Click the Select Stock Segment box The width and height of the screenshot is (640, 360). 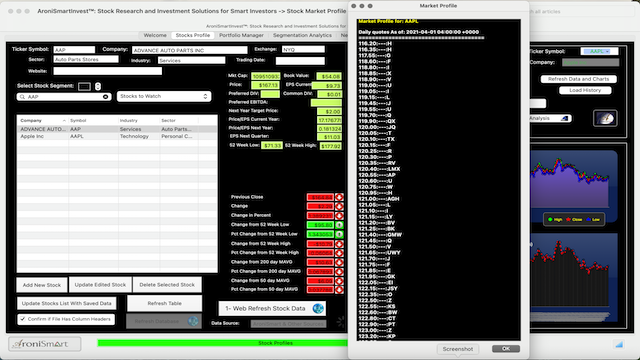84,86
